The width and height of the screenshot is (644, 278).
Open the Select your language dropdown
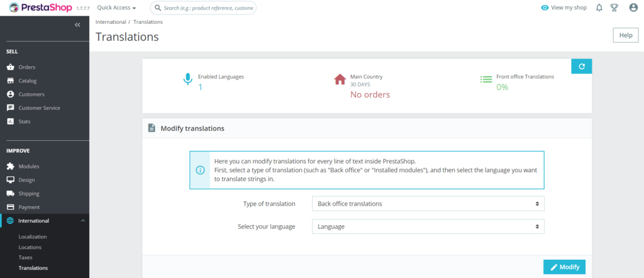point(428,226)
